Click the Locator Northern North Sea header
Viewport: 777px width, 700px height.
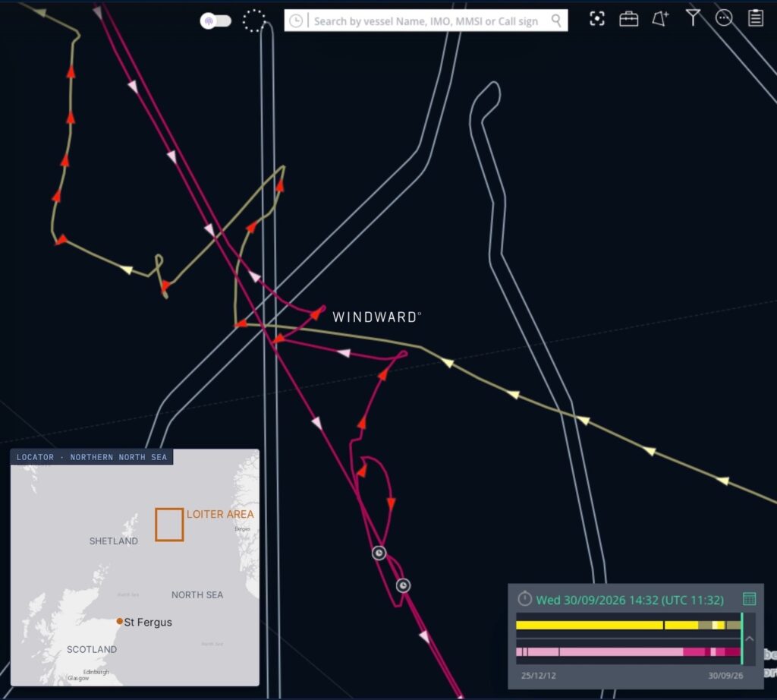coord(92,457)
